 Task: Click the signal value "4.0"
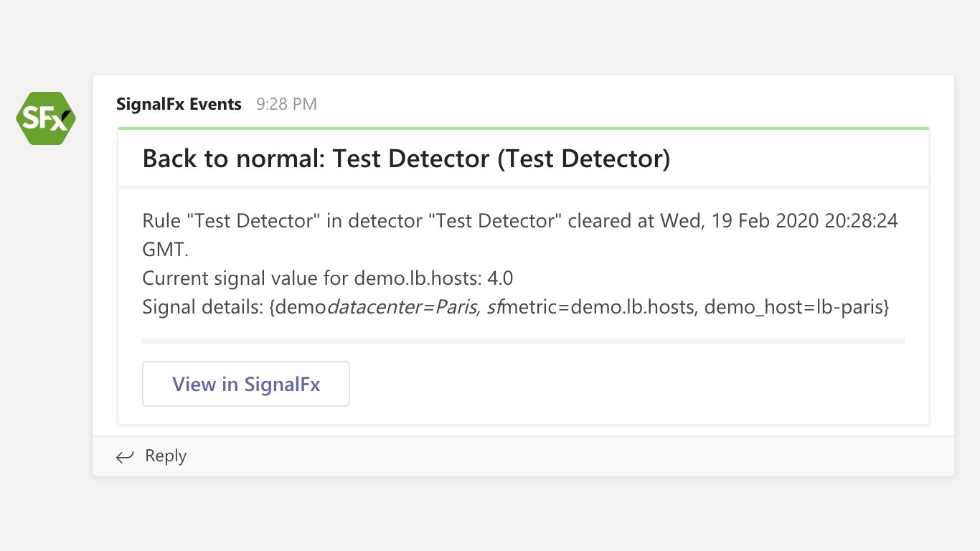[500, 278]
